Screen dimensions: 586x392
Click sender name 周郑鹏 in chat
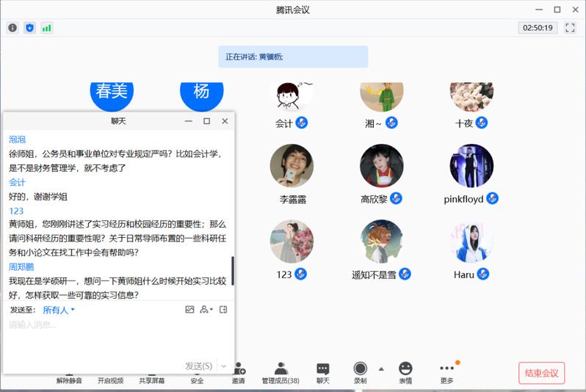point(21,266)
